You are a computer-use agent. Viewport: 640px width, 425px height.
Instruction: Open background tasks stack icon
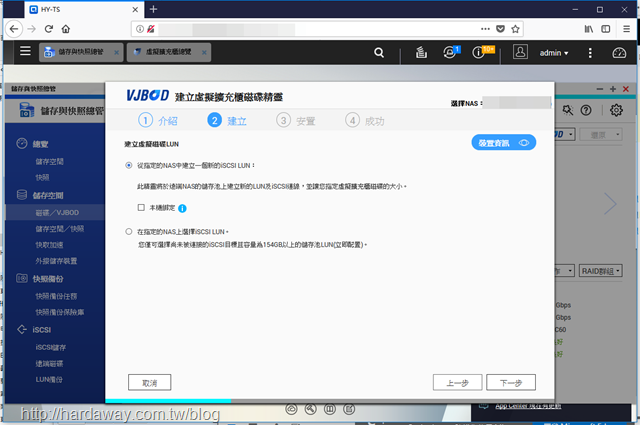pos(421,52)
